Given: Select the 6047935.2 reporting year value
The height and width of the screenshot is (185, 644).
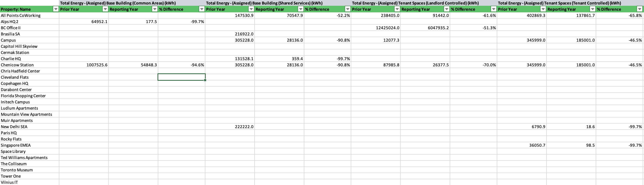Looking at the screenshot, I should (425, 28).
